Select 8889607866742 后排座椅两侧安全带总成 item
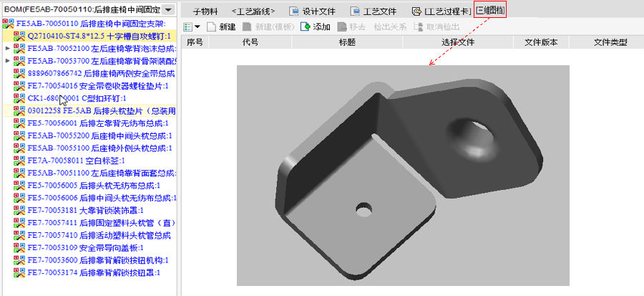 [101, 74]
